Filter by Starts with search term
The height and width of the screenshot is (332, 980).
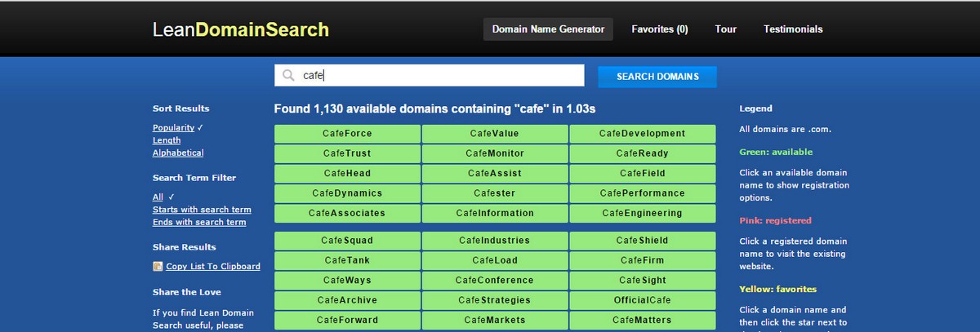(202, 210)
